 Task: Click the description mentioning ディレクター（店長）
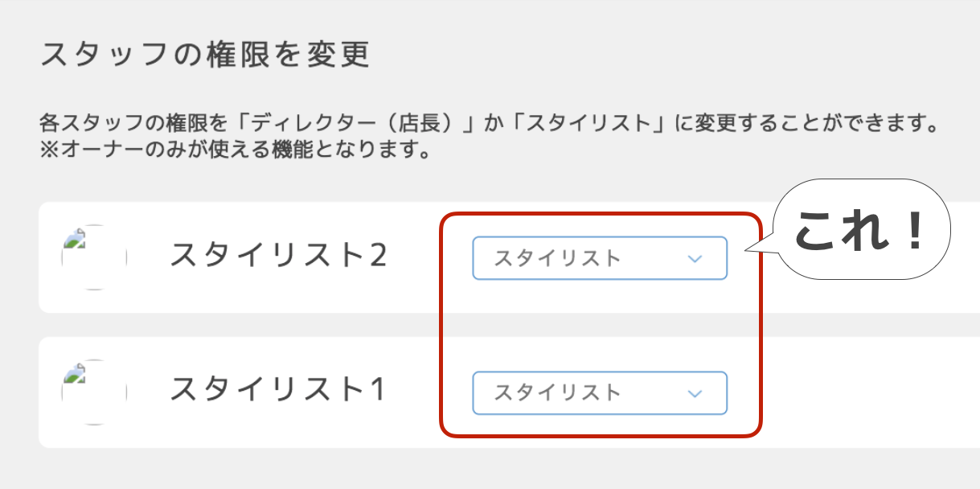tap(489, 125)
